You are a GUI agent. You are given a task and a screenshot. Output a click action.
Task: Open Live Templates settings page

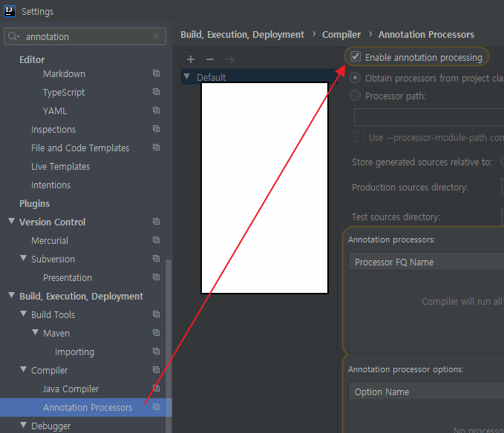click(x=60, y=167)
